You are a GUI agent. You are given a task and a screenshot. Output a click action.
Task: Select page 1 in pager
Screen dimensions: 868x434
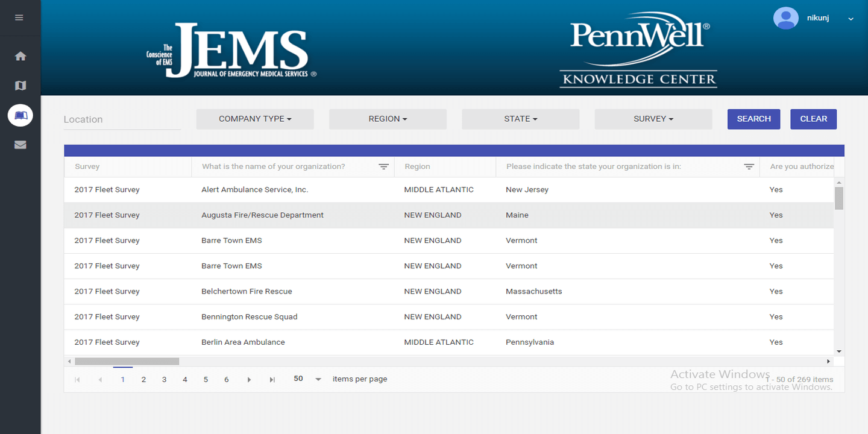(x=123, y=380)
